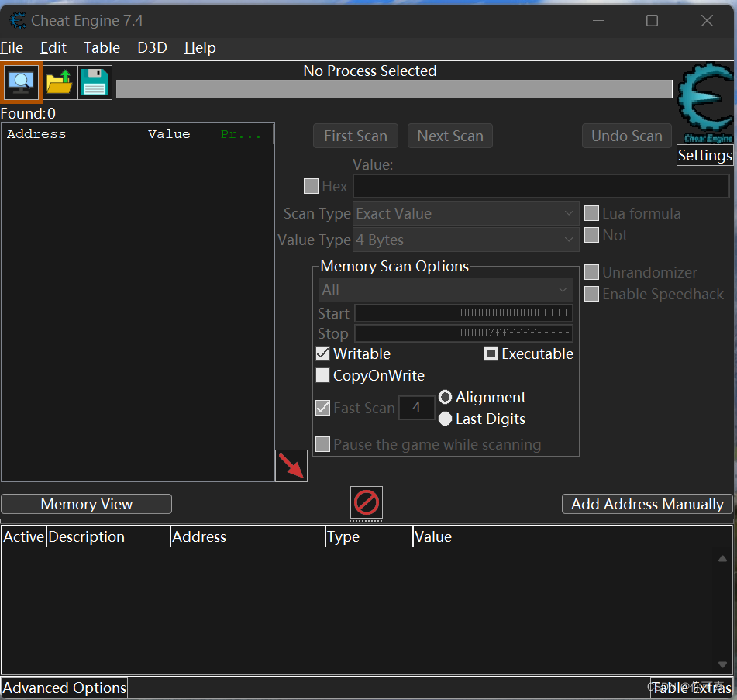Check Pause the game while scanning
The height and width of the screenshot is (700, 737).
click(323, 443)
